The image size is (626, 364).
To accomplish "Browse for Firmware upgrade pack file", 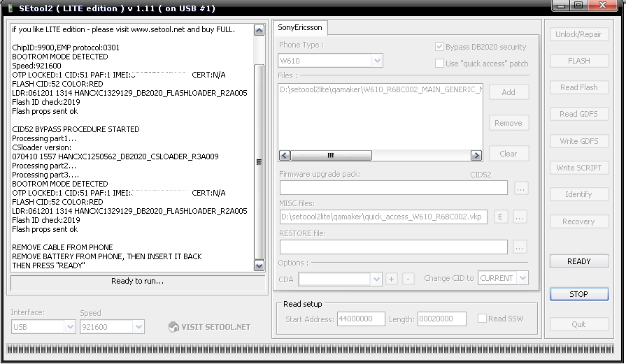I will coord(520,189).
